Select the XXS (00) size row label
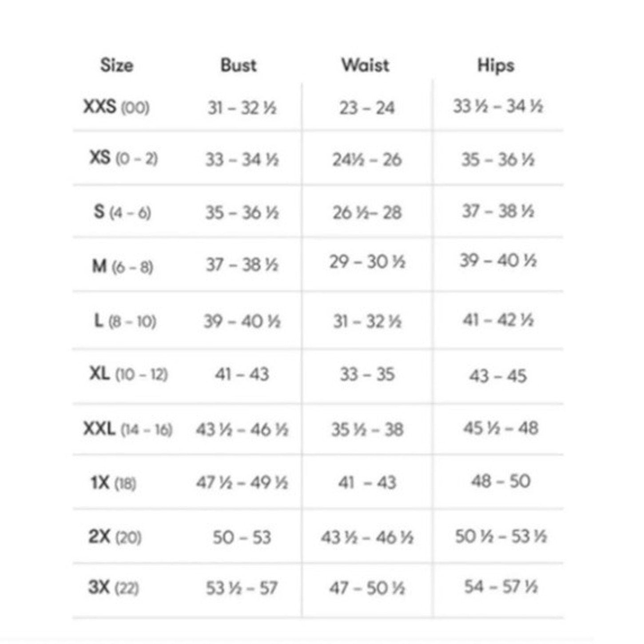Screen dimensions: 644x644 click(x=116, y=107)
